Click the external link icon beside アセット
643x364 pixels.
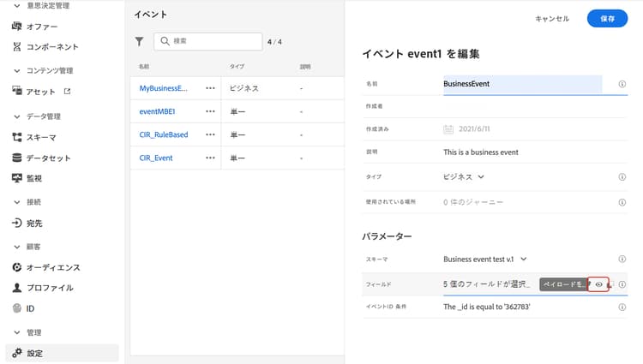pyautogui.click(x=67, y=92)
